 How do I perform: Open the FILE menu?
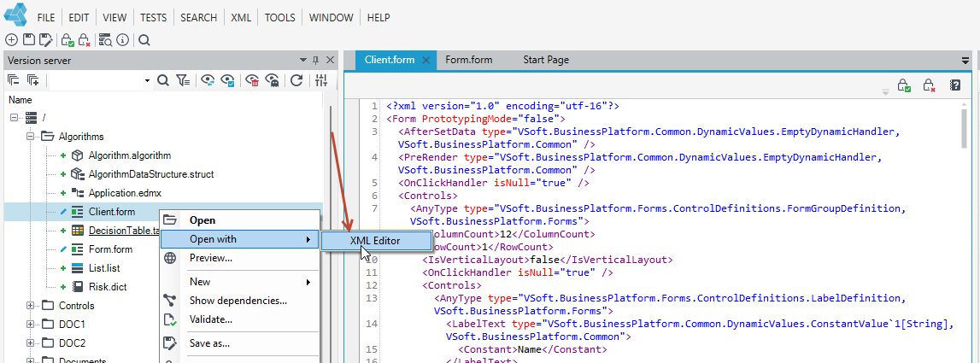pyautogui.click(x=46, y=17)
